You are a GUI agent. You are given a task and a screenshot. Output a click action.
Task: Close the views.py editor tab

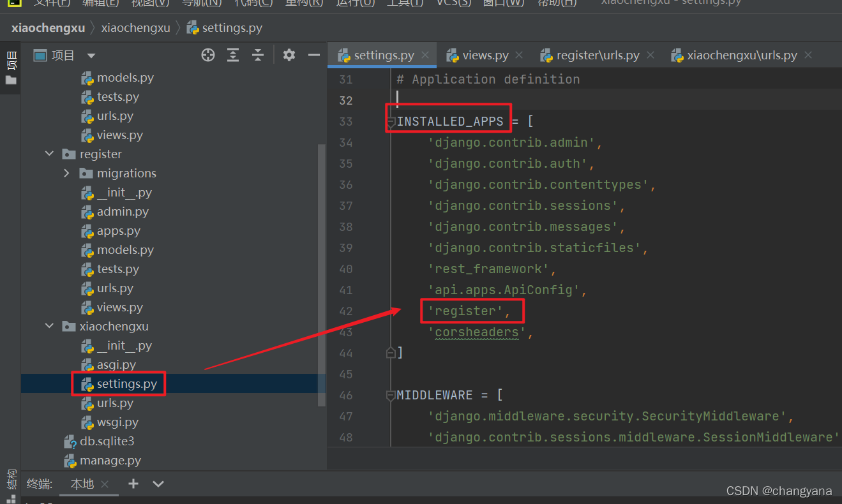519,56
